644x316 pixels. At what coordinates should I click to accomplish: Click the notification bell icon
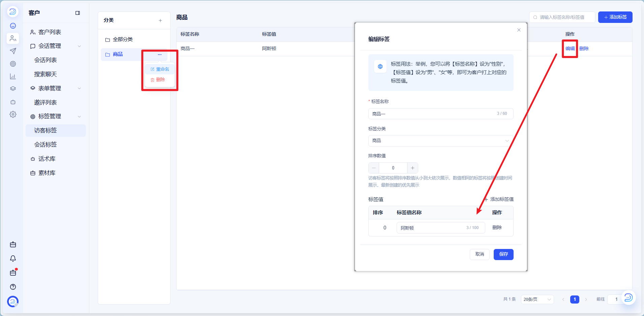tap(13, 259)
